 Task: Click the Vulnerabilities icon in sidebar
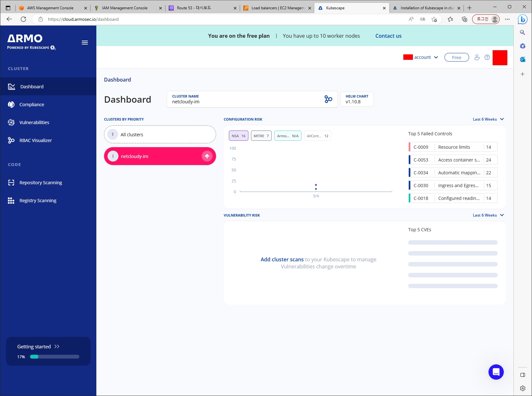pyautogui.click(x=11, y=123)
